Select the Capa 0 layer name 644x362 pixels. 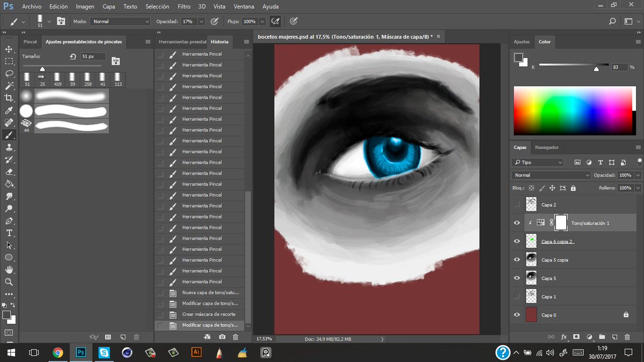coord(548,315)
